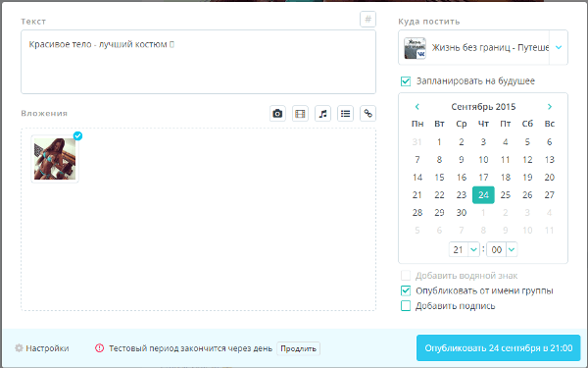The image size is (588, 368).
Task: Pick September 30 in the calendar
Action: (462, 213)
